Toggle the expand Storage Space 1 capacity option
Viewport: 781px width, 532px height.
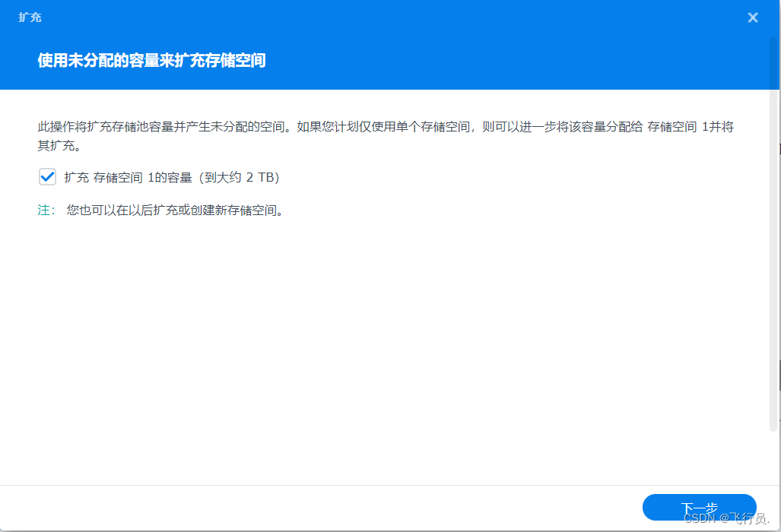pyautogui.click(x=47, y=177)
